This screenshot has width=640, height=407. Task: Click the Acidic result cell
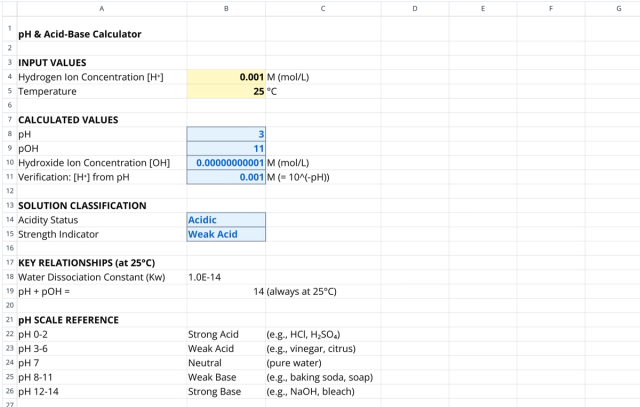226,220
